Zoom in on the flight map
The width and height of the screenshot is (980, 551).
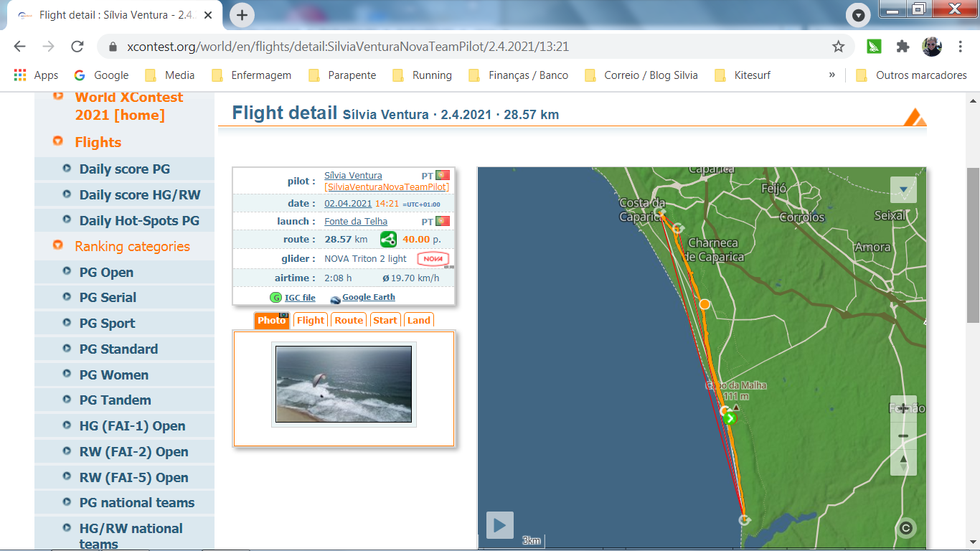pyautogui.click(x=903, y=408)
